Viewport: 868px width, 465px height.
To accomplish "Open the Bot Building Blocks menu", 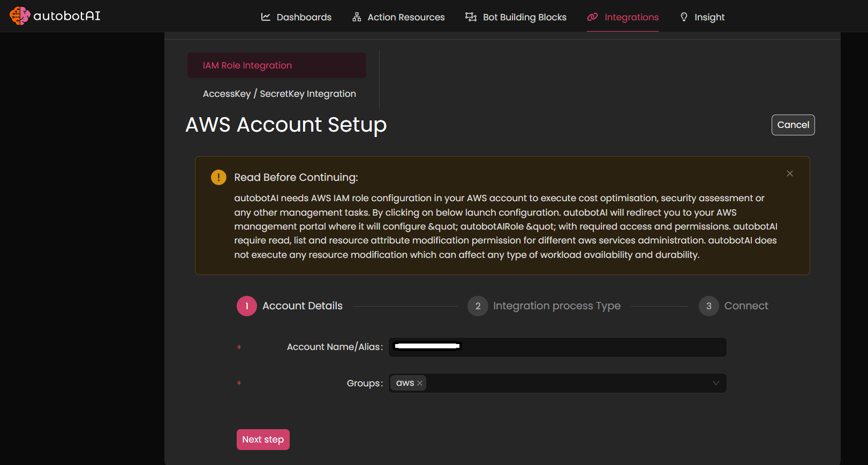I will coord(516,17).
